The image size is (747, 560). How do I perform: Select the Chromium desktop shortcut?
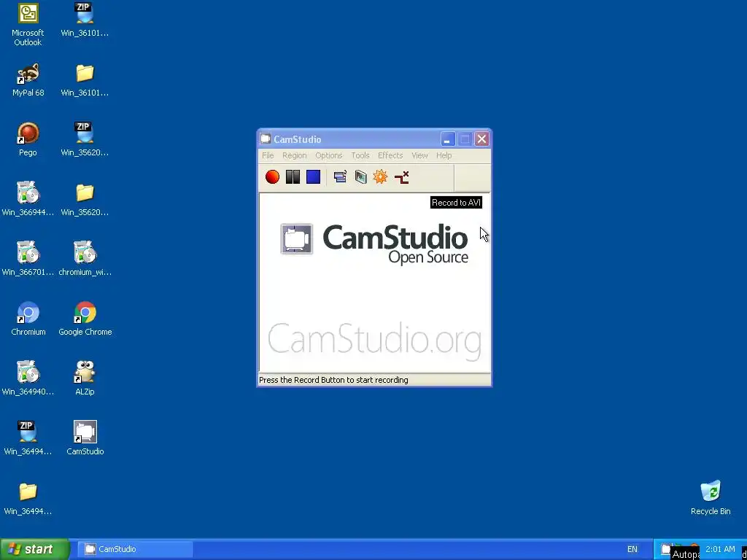(28, 319)
